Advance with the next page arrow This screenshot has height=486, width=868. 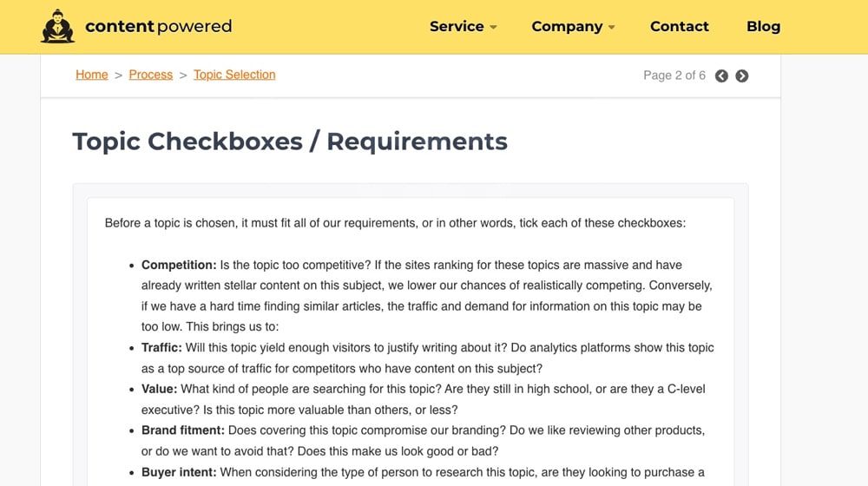pyautogui.click(x=742, y=76)
